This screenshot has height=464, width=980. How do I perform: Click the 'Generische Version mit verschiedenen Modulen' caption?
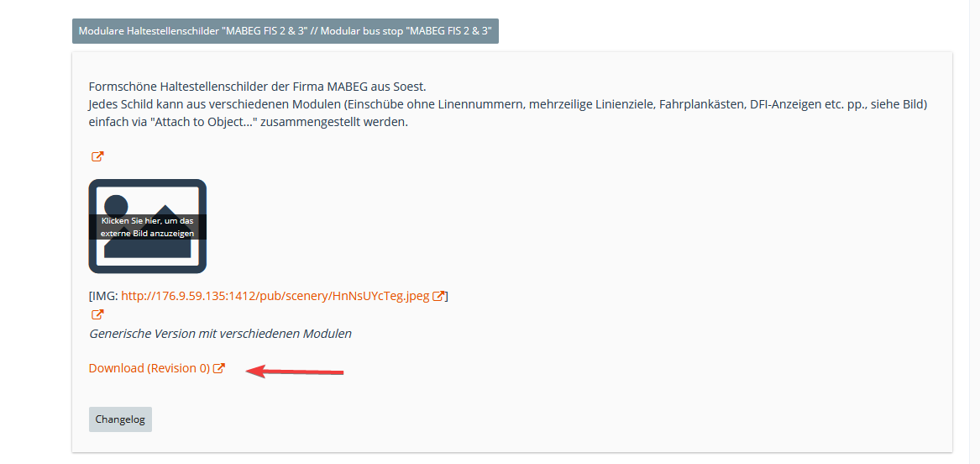[x=220, y=334]
